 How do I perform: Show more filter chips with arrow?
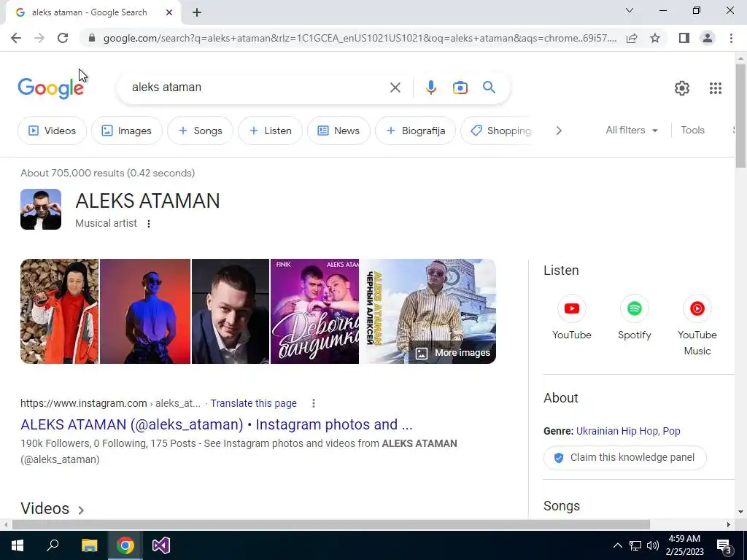(x=559, y=131)
